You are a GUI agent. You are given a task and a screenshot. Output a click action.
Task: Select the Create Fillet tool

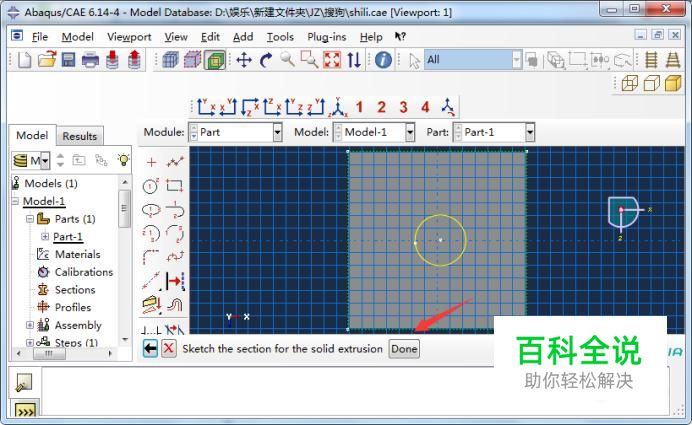click(151, 256)
